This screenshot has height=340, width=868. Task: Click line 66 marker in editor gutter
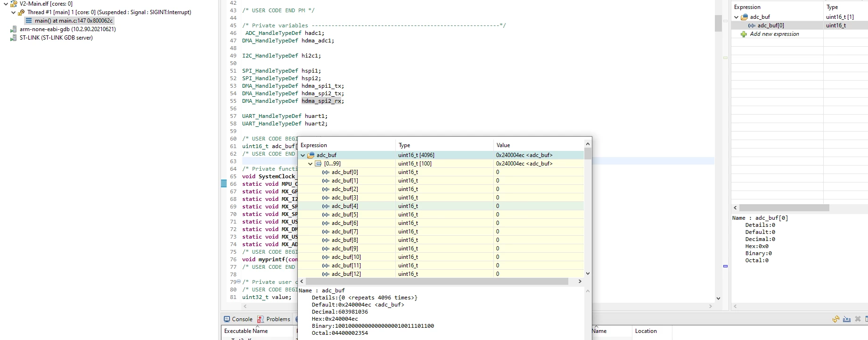pyautogui.click(x=224, y=183)
